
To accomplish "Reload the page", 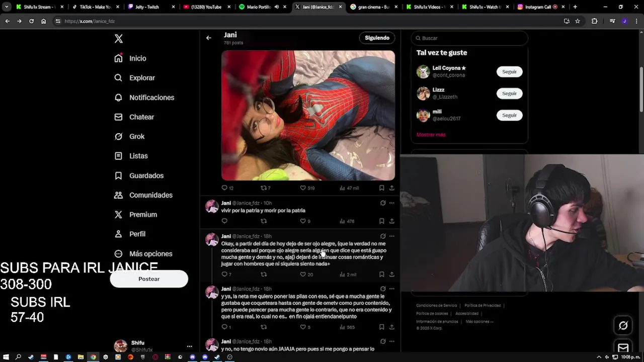I will point(31,21).
